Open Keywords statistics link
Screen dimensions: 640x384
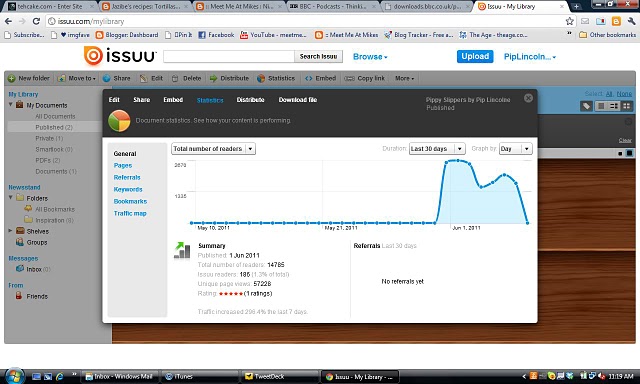128,189
